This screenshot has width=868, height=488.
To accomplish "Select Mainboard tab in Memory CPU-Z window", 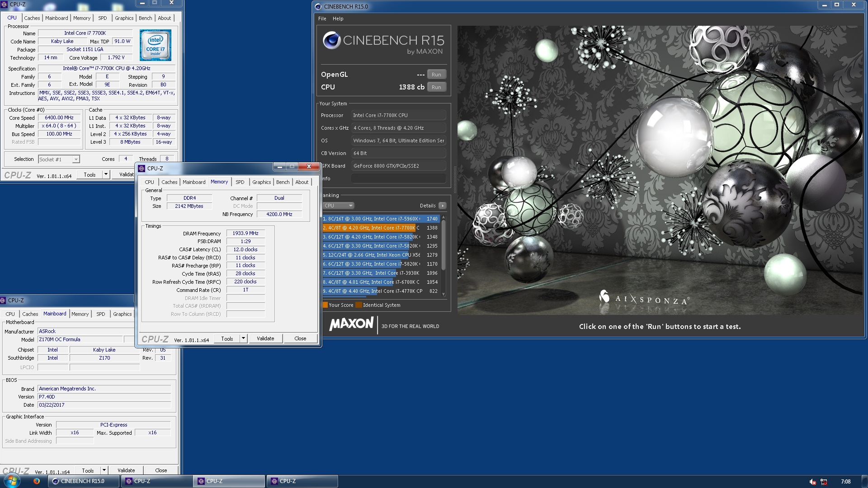I will click(x=194, y=182).
